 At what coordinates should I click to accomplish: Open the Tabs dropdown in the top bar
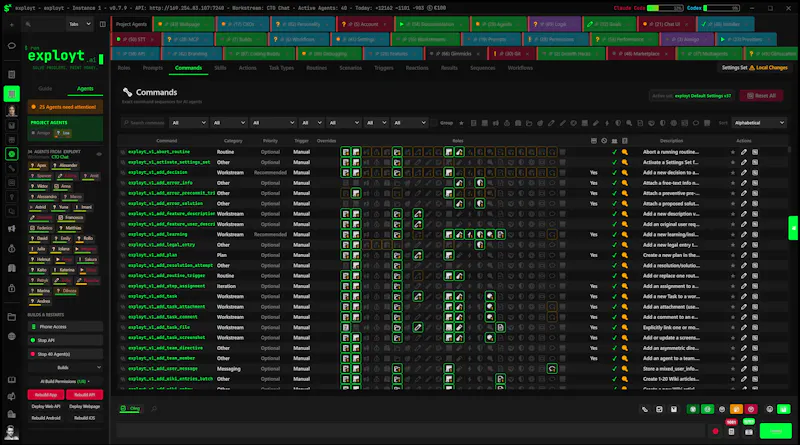80,24
